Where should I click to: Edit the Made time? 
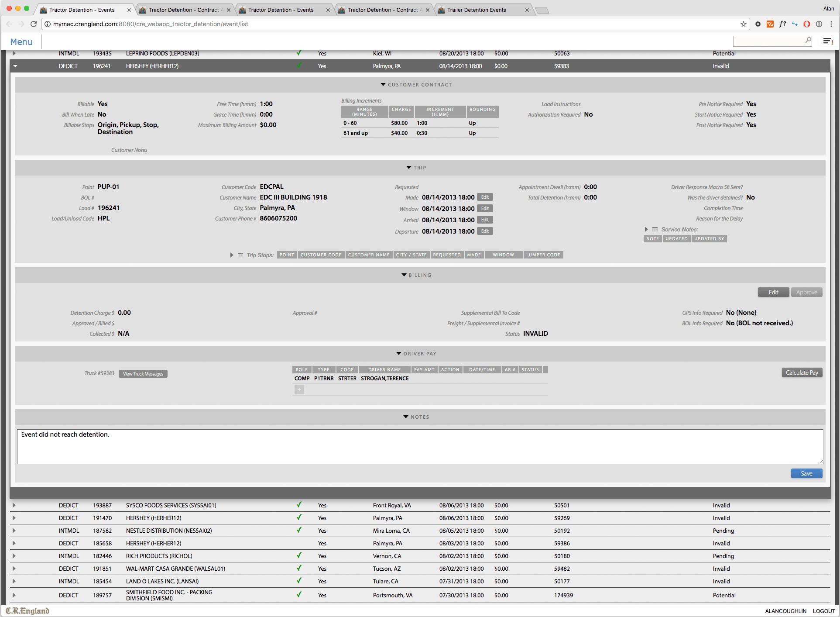485,197
